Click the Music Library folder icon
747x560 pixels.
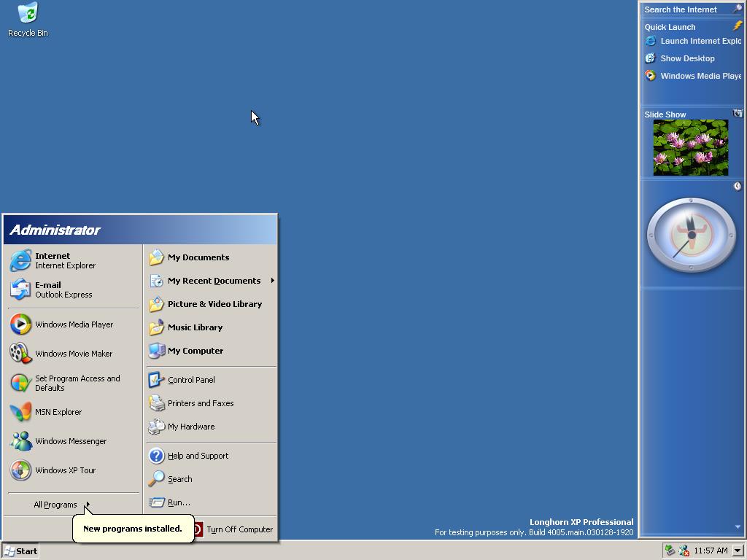pyautogui.click(x=156, y=327)
